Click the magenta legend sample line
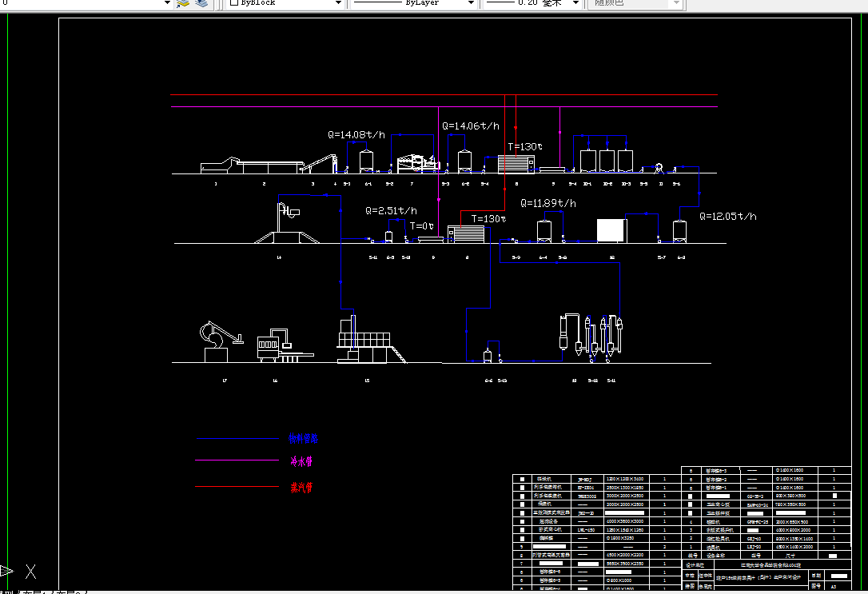868x594 pixels. 237,460
